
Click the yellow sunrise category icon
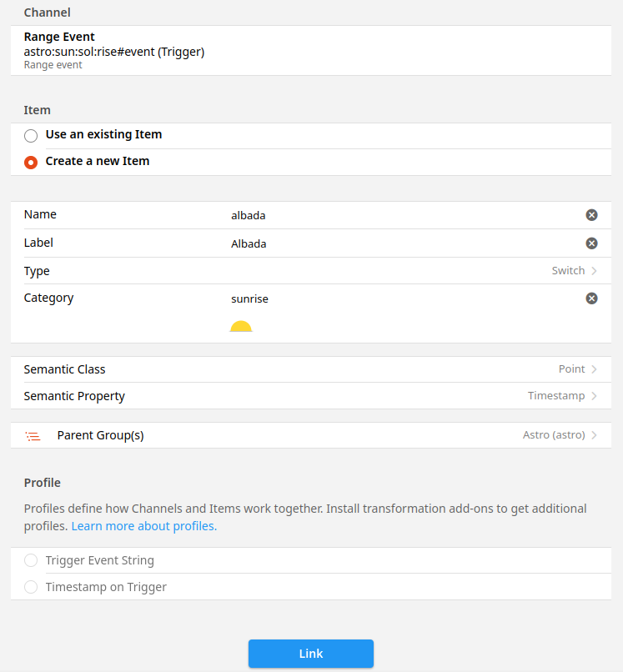point(241,327)
